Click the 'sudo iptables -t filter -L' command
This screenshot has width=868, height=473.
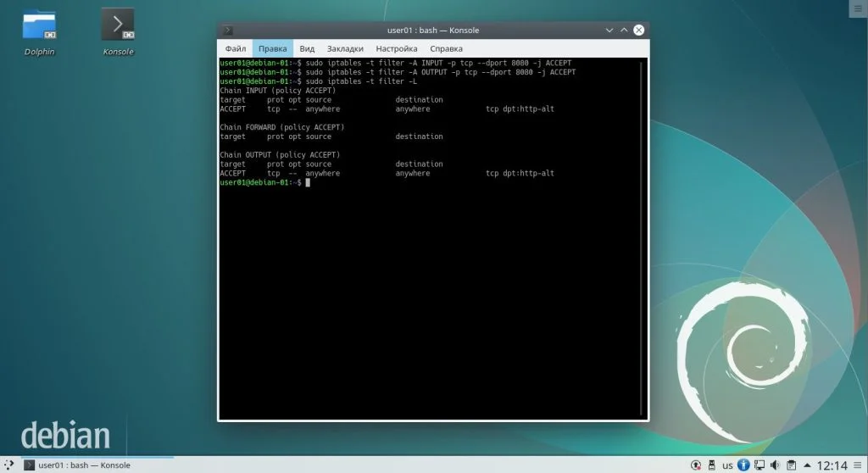pos(361,81)
